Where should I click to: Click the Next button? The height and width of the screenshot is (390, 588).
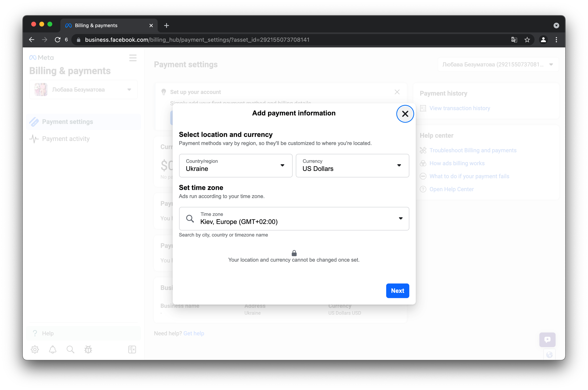pyautogui.click(x=397, y=291)
